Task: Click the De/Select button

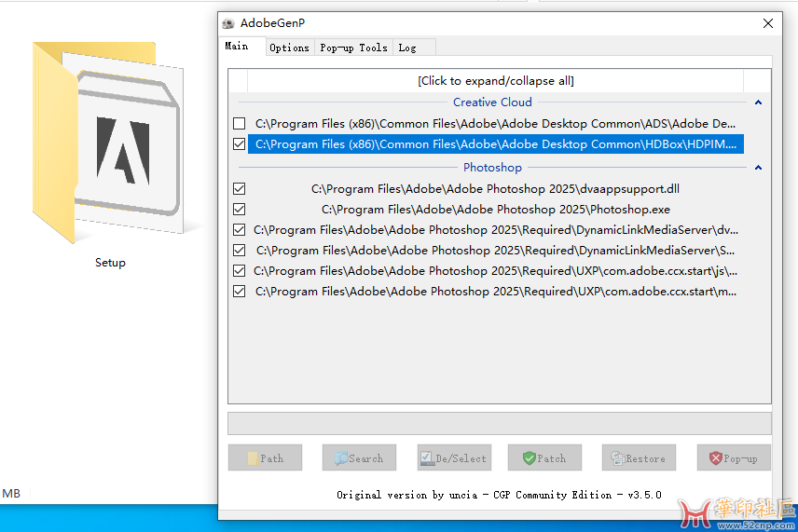Action: [455, 457]
